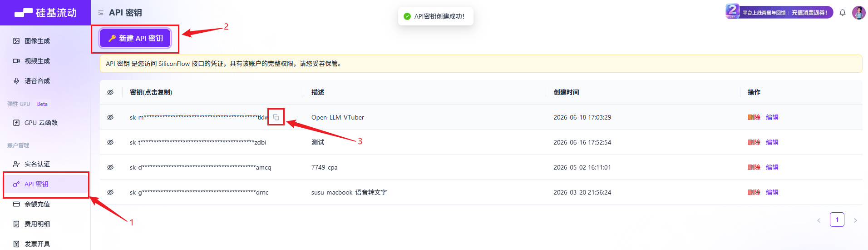Image resolution: width=868 pixels, height=250 pixels.
Task: Click timestamp 2026-03-20 21:56:24
Action: [582, 192]
